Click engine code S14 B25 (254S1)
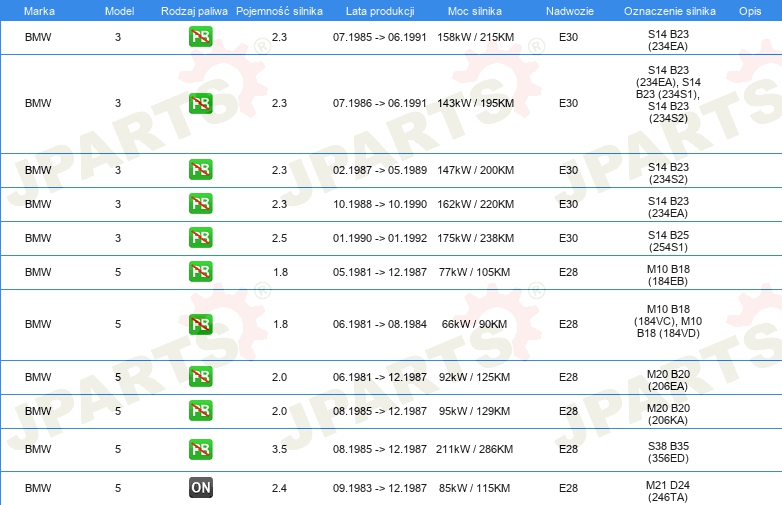The image size is (782, 505). tap(668, 241)
